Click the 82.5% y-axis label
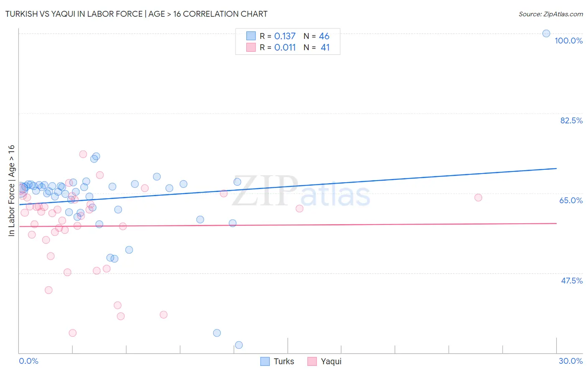The height and width of the screenshot is (373, 588). [571, 120]
